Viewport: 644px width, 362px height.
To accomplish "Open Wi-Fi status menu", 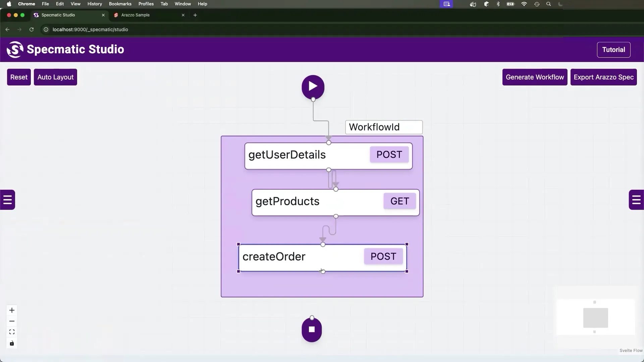I will coord(524,4).
